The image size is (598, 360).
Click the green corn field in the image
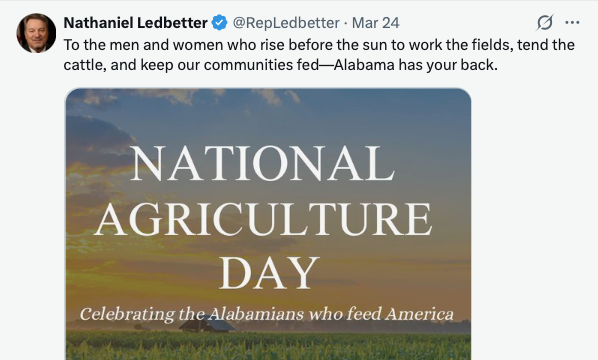tap(268, 346)
